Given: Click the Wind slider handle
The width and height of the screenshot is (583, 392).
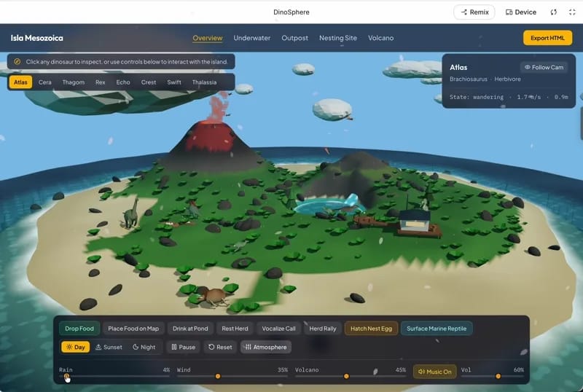Looking at the screenshot, I should [x=218, y=376].
